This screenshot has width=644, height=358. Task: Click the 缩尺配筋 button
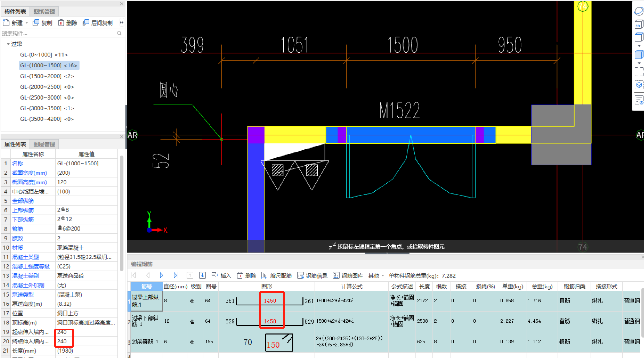click(277, 275)
